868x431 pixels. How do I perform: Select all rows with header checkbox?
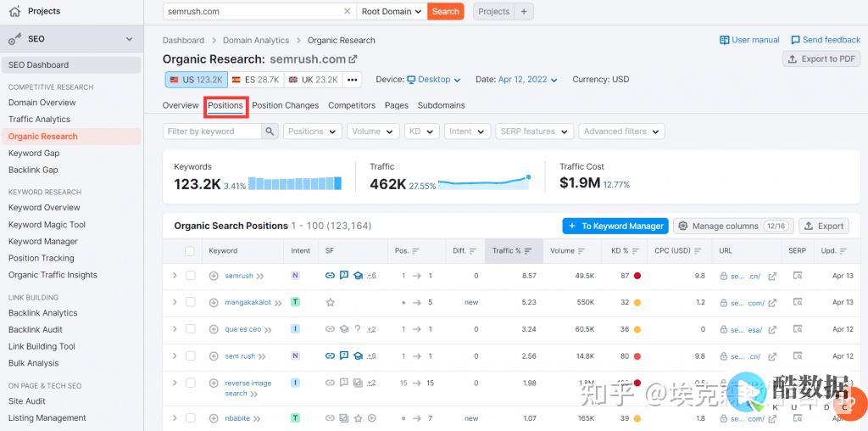pos(190,251)
